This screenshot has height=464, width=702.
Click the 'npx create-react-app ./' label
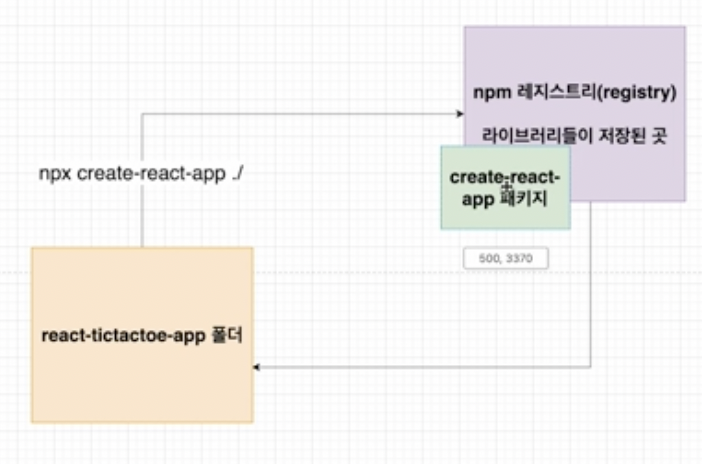tap(141, 173)
